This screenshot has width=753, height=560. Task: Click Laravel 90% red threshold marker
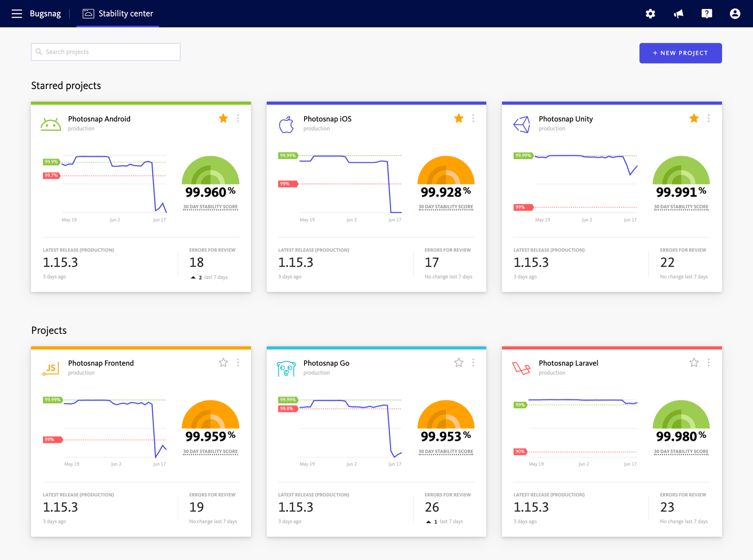coord(520,452)
